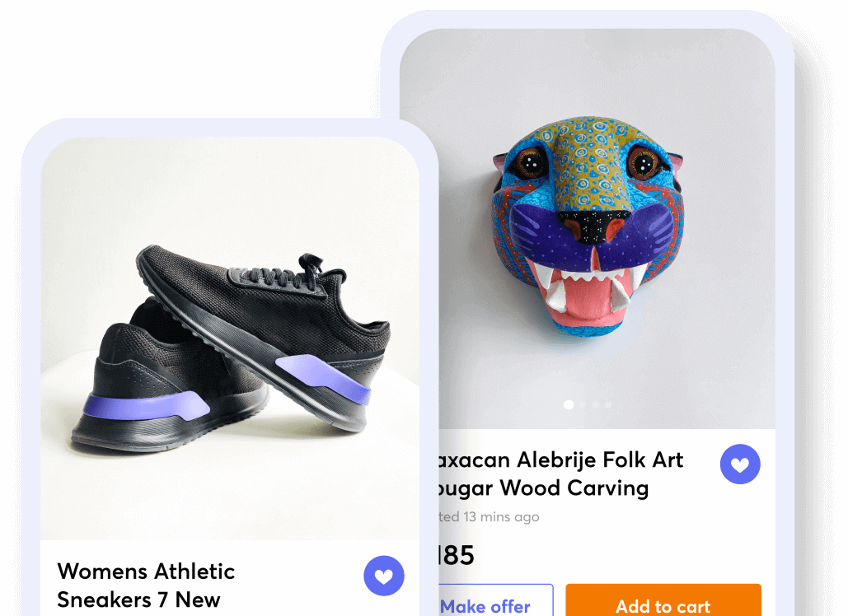Click the 'Listed 13 mins ago' timestamp
Viewport: 848px width, 616px height.
point(486,517)
